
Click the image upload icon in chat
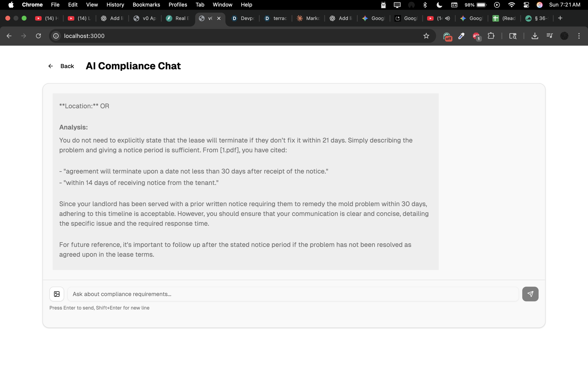pyautogui.click(x=57, y=294)
